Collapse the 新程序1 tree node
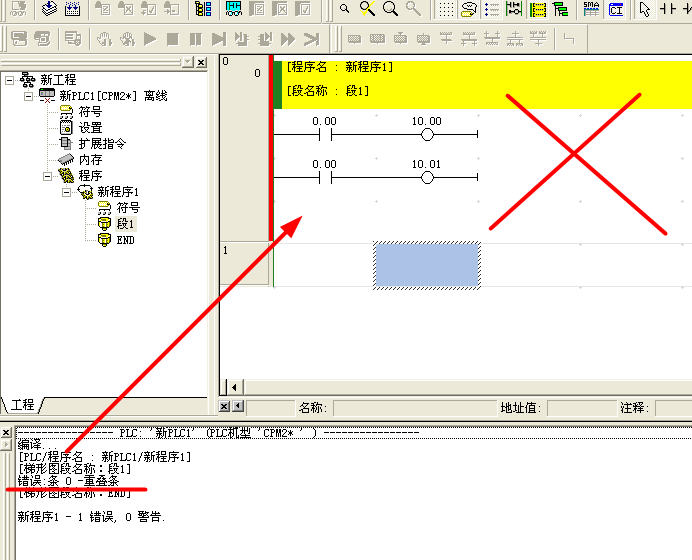Screen dimensions: 692x560 (x=65, y=192)
